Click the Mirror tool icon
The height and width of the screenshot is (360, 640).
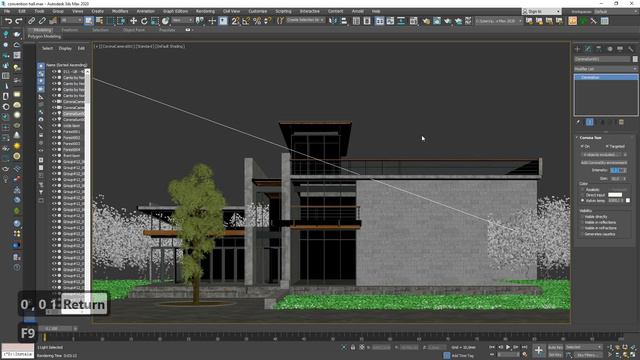coord(333,21)
